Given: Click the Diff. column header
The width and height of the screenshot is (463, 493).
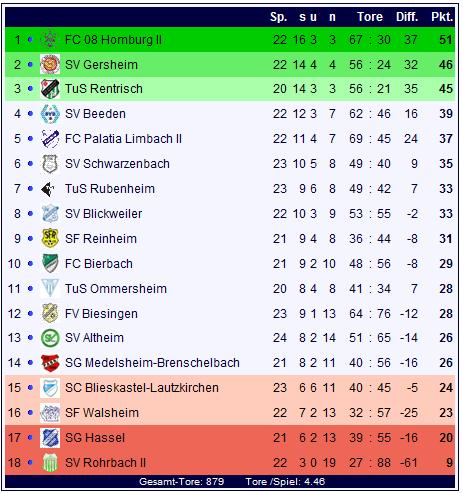Looking at the screenshot, I should 407,17.
